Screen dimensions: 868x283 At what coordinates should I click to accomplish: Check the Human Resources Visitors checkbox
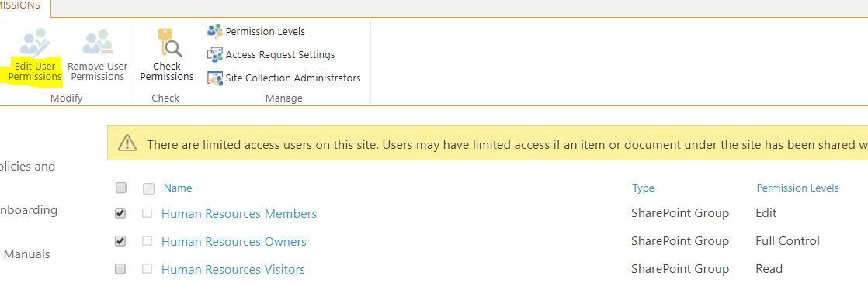[x=120, y=269]
